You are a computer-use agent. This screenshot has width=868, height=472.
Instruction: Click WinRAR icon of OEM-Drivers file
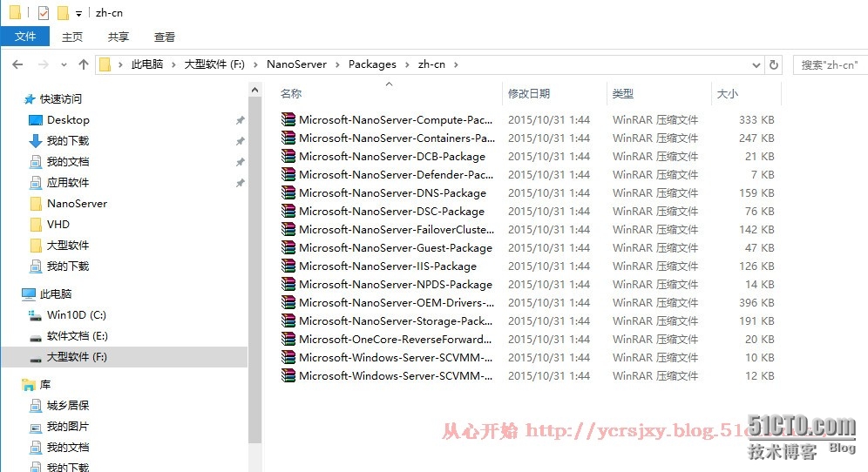288,302
